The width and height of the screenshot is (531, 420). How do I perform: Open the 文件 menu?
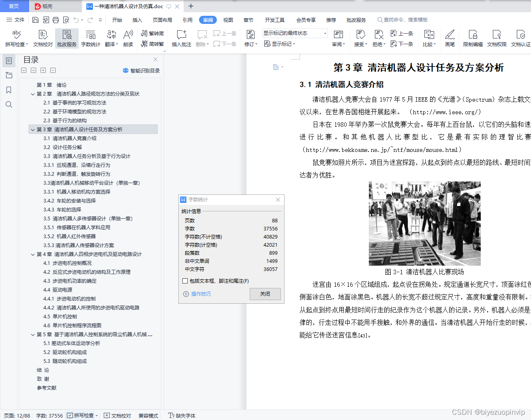pos(15,20)
